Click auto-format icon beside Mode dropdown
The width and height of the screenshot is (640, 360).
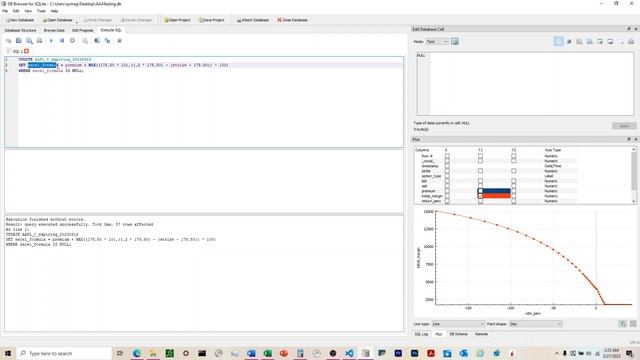(x=455, y=42)
